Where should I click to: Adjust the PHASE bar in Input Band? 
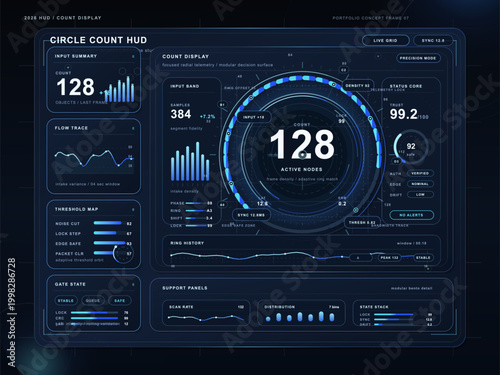point(196,203)
